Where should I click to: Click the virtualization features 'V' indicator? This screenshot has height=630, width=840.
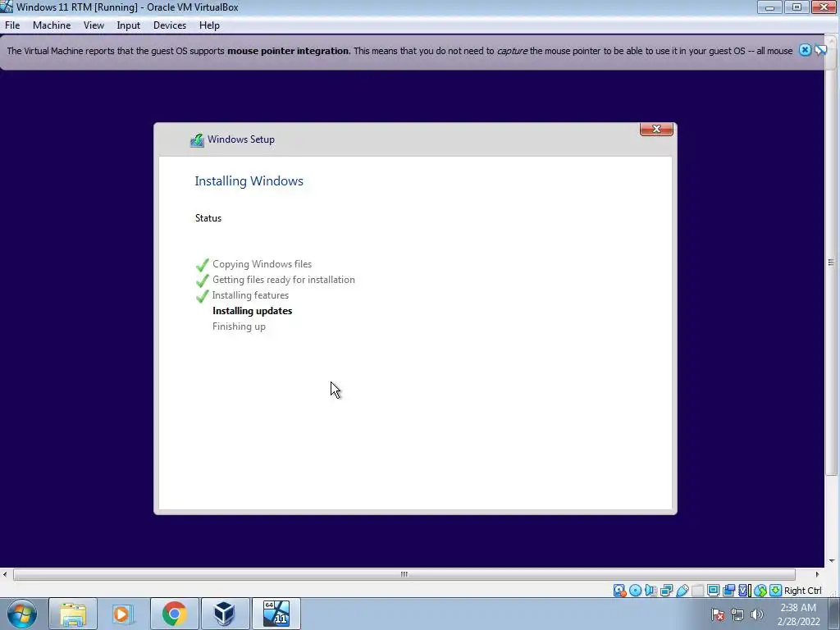click(744, 591)
